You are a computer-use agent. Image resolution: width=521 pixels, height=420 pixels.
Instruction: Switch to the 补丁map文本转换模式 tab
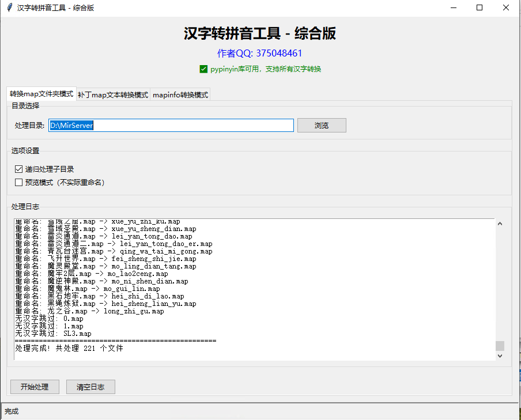[x=113, y=95]
